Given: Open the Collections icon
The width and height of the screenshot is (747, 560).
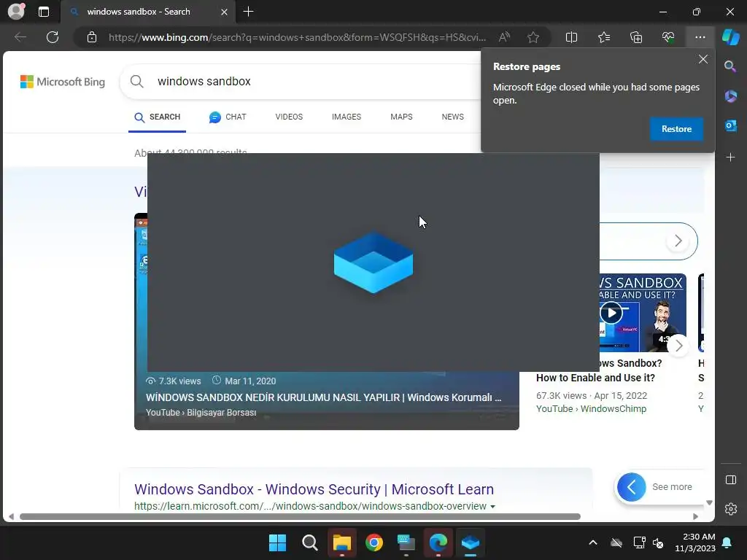Looking at the screenshot, I should tap(636, 37).
